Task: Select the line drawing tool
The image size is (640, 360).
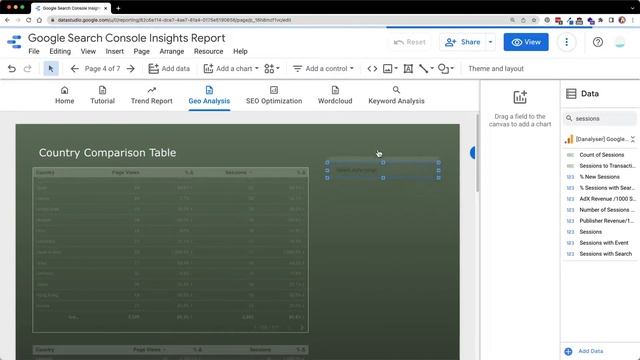Action: [424, 69]
